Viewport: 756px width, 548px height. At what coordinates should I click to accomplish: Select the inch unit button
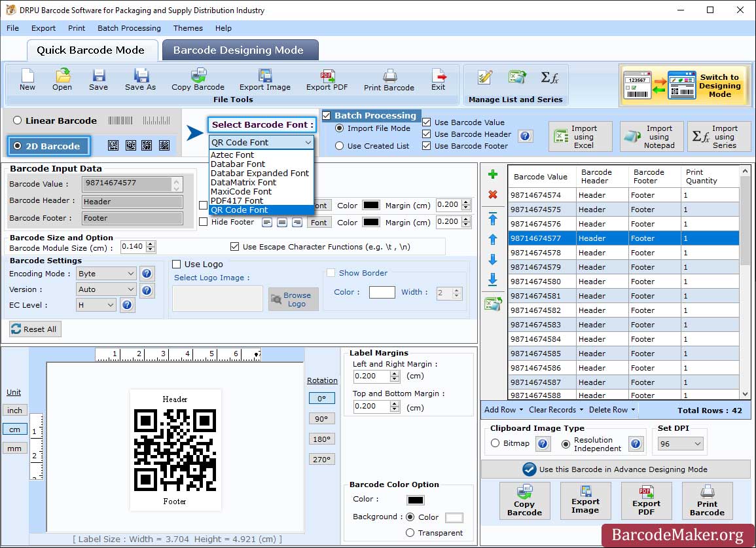tap(14, 410)
